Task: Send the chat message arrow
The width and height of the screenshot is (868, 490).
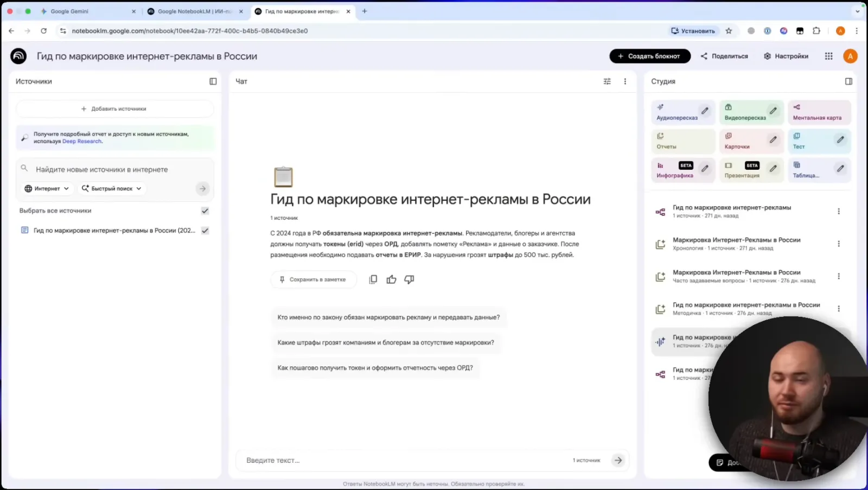Action: pyautogui.click(x=618, y=460)
